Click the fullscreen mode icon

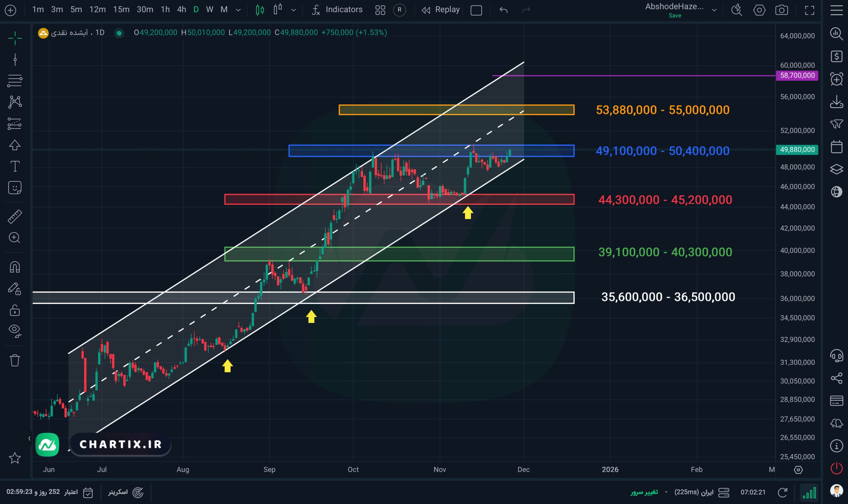point(810,10)
